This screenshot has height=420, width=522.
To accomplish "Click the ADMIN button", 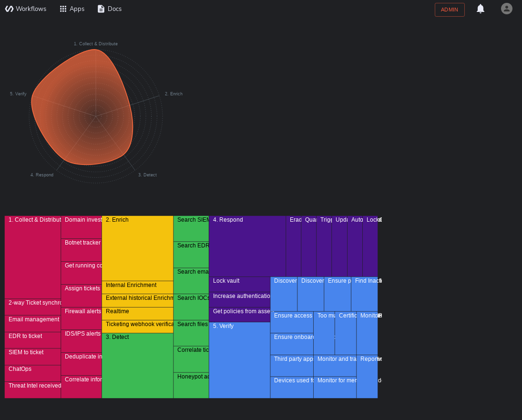I will [x=449, y=9].
